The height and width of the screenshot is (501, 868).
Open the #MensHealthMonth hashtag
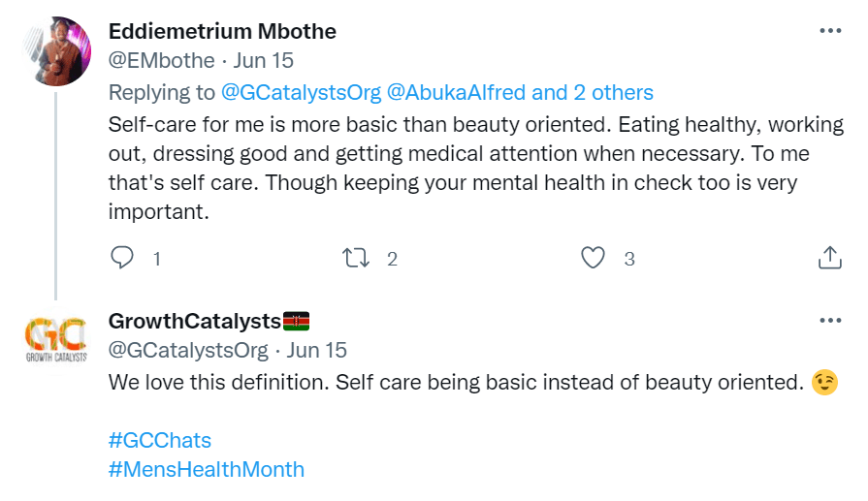coord(207,470)
